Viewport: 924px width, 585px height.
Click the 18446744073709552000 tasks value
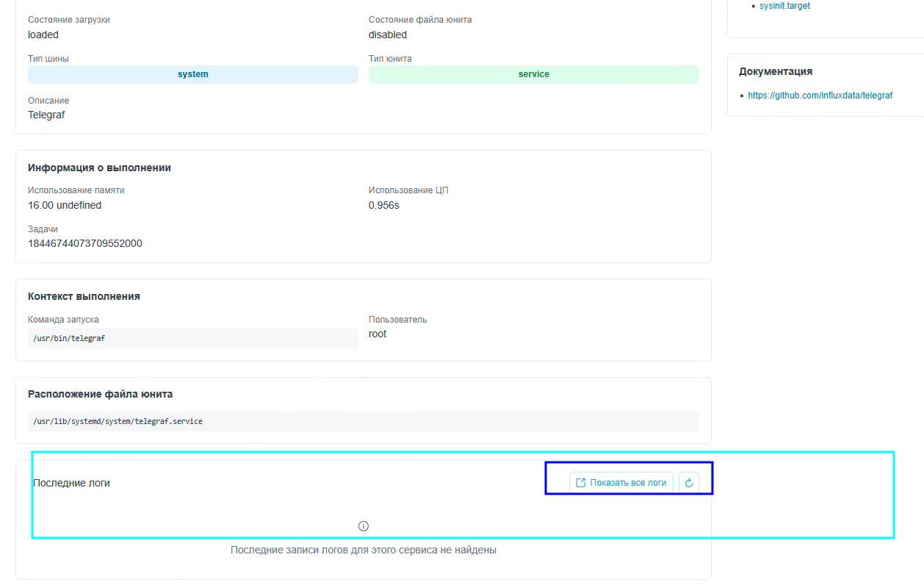pyautogui.click(x=85, y=243)
